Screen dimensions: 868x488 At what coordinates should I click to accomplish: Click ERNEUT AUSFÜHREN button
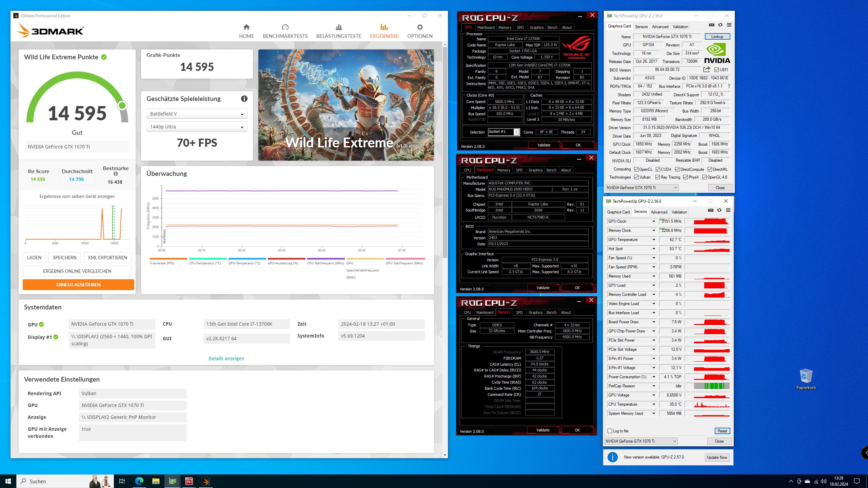click(78, 285)
